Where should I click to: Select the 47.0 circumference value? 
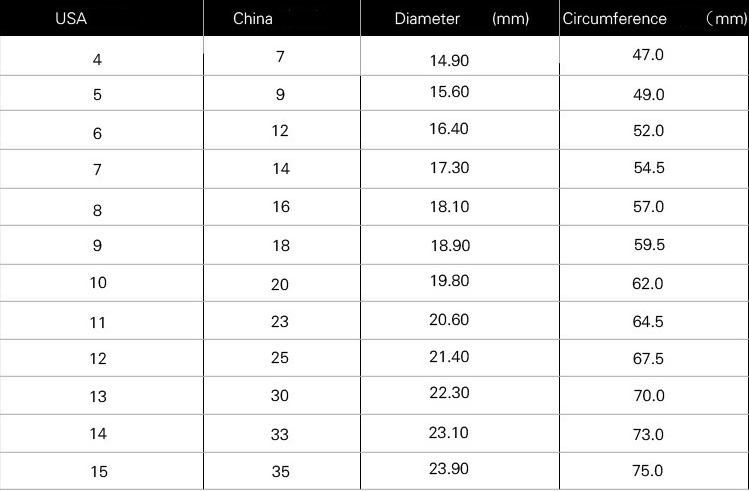click(648, 55)
